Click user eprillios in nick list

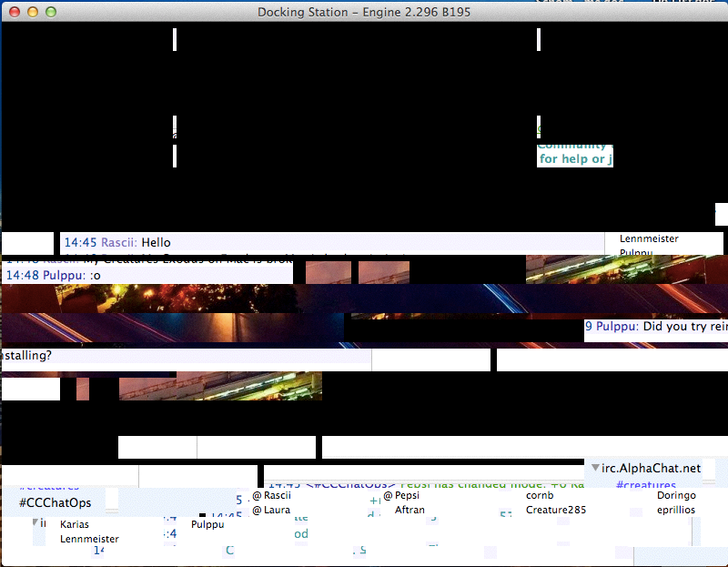676,511
